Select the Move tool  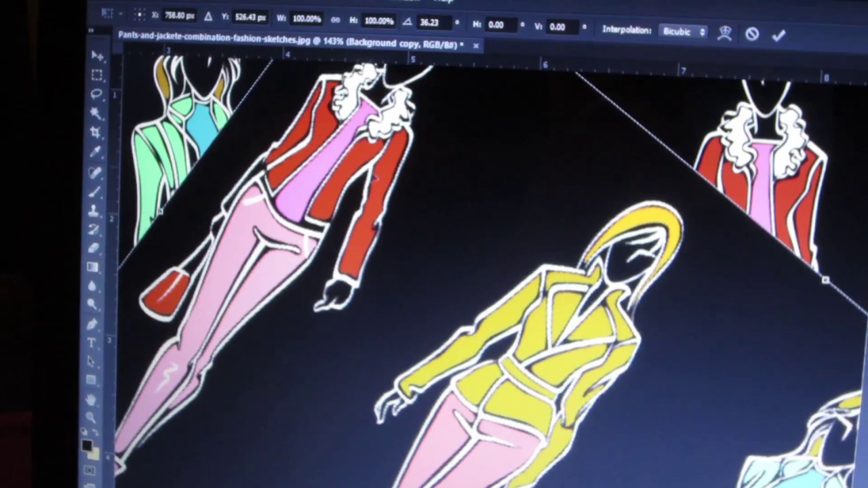(x=97, y=56)
